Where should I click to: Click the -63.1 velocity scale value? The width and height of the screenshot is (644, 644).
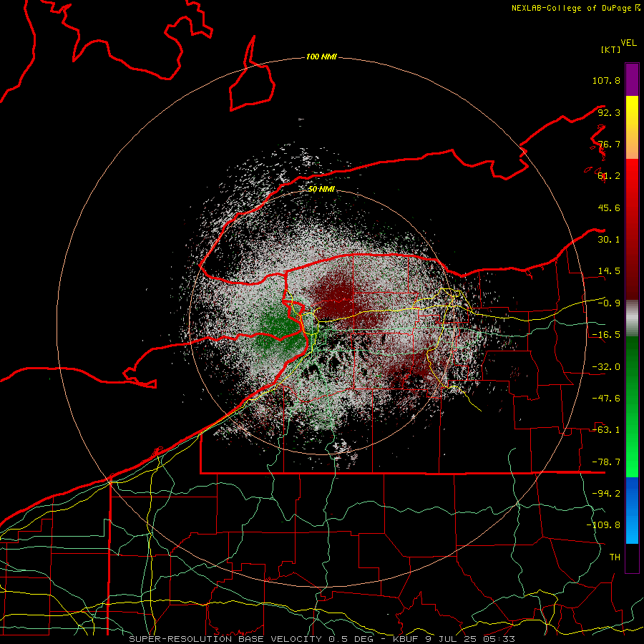tap(606, 430)
